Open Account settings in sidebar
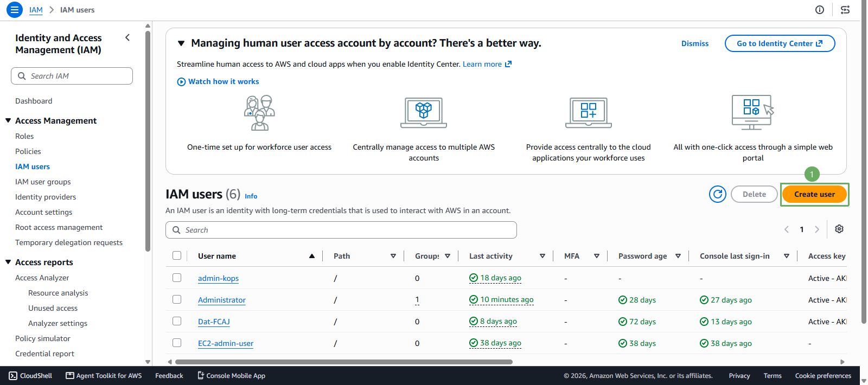Viewport: 868px width, 385px height. [43, 212]
